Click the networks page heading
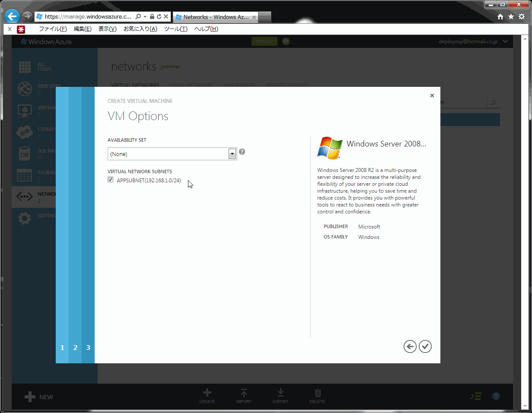This screenshot has width=532, height=413. [x=134, y=67]
